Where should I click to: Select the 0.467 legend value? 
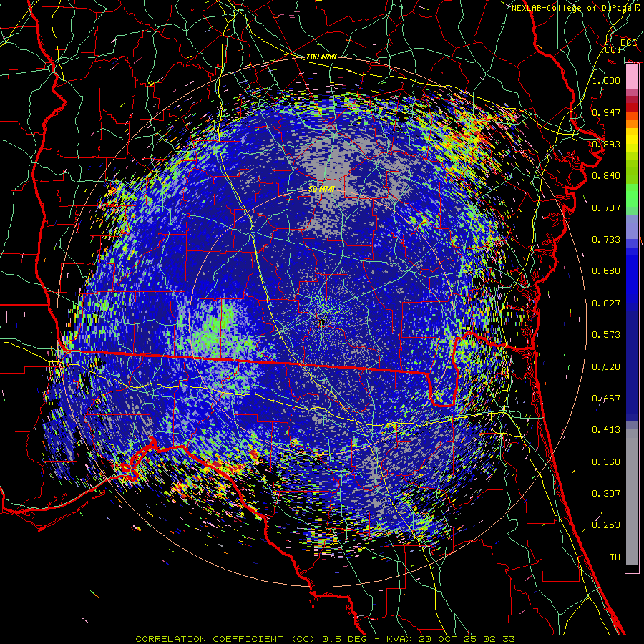(606, 399)
